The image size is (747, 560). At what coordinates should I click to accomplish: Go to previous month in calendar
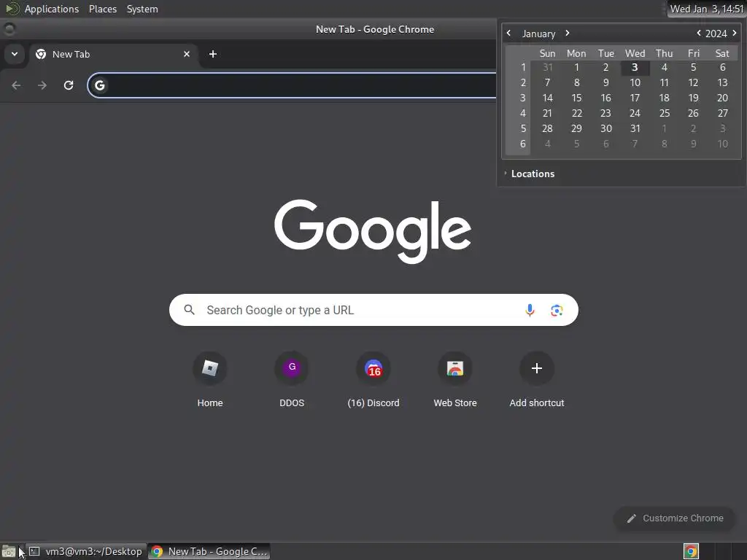[508, 34]
